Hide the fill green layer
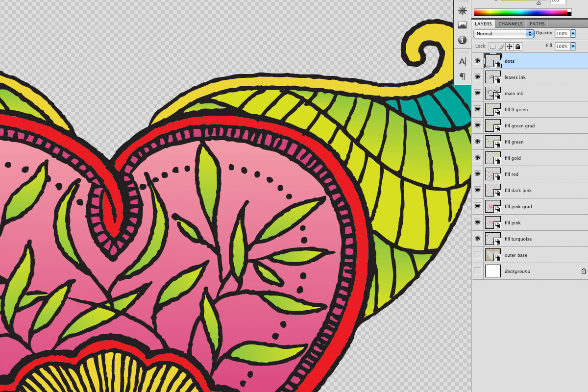This screenshot has height=392, width=588. [x=477, y=142]
